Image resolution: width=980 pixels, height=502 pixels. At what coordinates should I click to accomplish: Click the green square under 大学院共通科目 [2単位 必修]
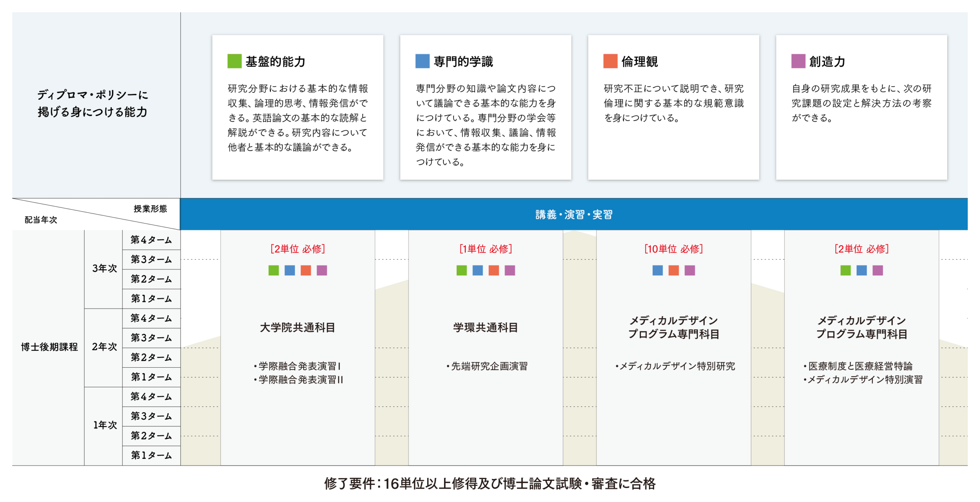point(274,270)
